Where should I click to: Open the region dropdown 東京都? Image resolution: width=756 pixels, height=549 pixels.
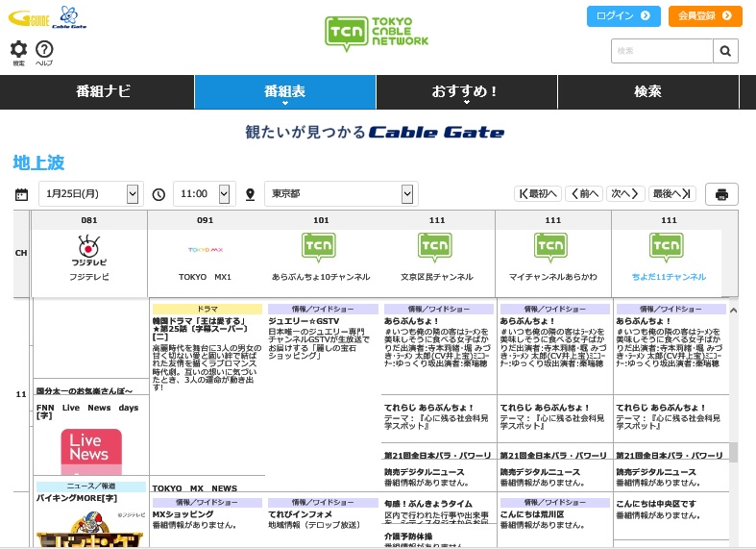click(341, 194)
